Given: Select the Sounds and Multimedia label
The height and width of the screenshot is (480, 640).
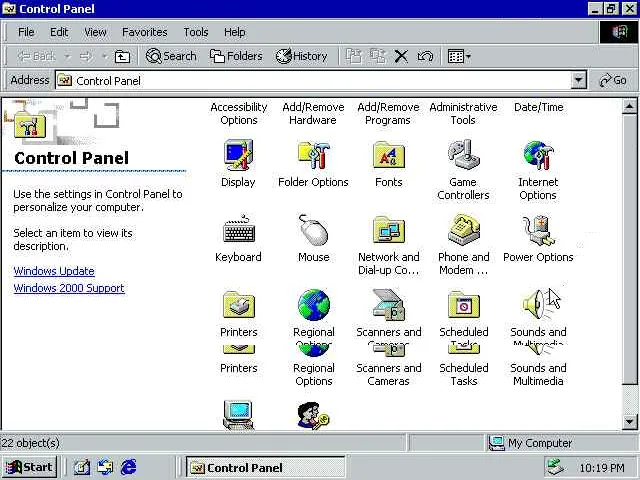Looking at the screenshot, I should (538, 374).
